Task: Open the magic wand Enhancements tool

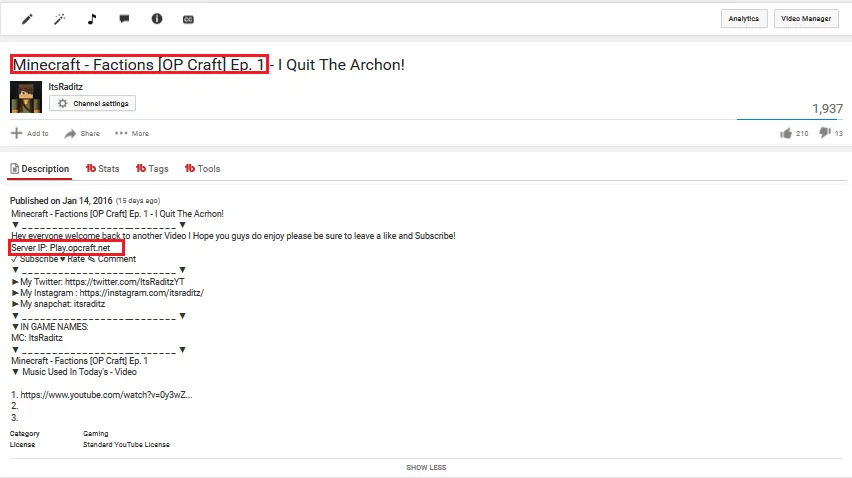Action: [x=60, y=20]
